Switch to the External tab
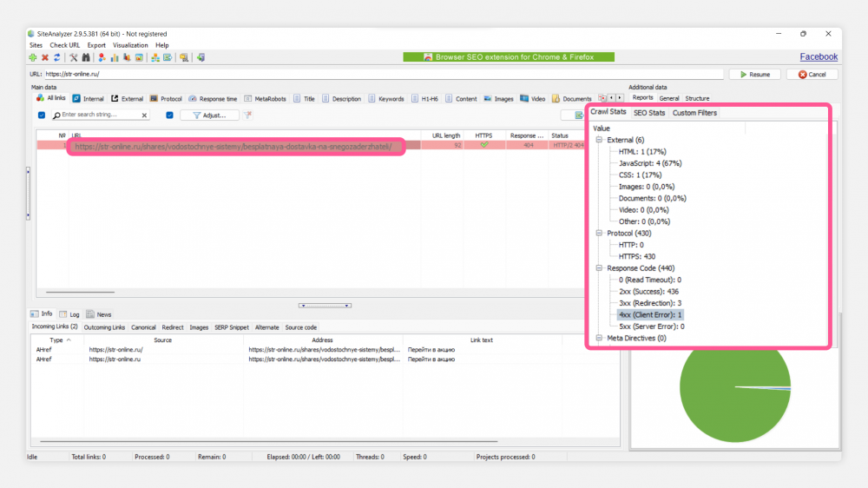The image size is (868, 488). tap(127, 99)
